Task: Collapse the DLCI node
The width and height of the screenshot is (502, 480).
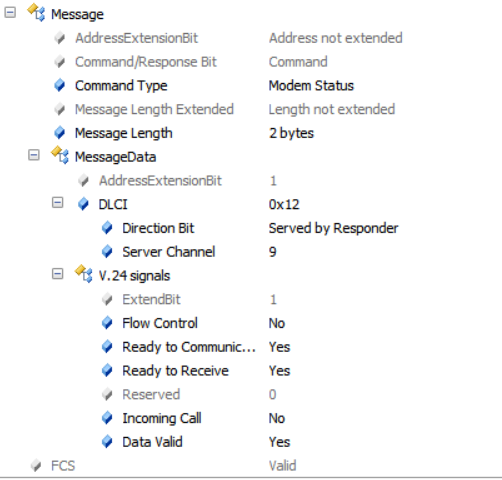Action: point(57,203)
